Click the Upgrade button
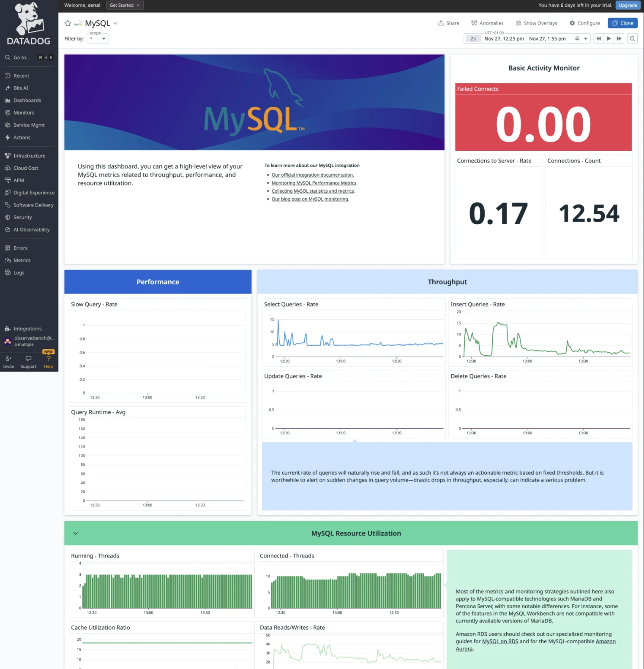 click(x=628, y=5)
